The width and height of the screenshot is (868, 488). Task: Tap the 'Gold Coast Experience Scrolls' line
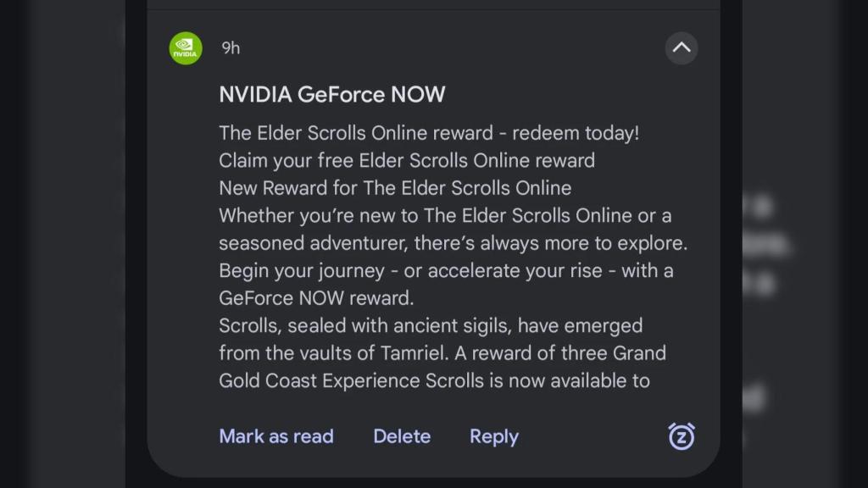(x=434, y=380)
